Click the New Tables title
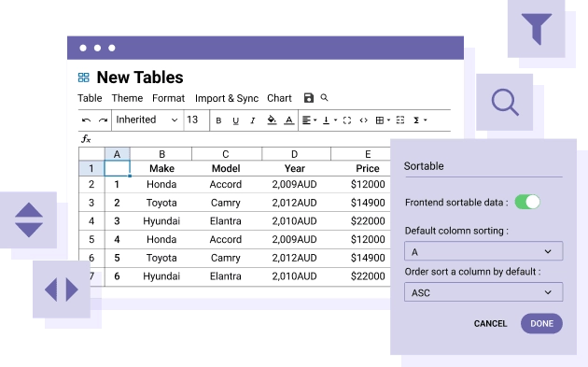This screenshot has width=588, height=367. tap(140, 78)
